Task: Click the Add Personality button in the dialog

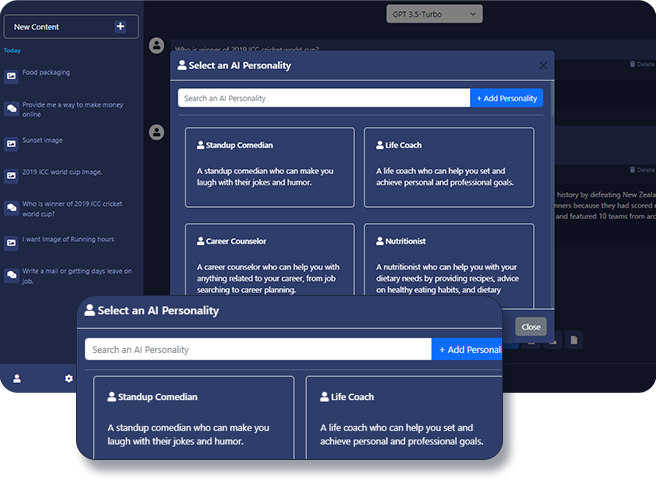Action: click(x=506, y=98)
